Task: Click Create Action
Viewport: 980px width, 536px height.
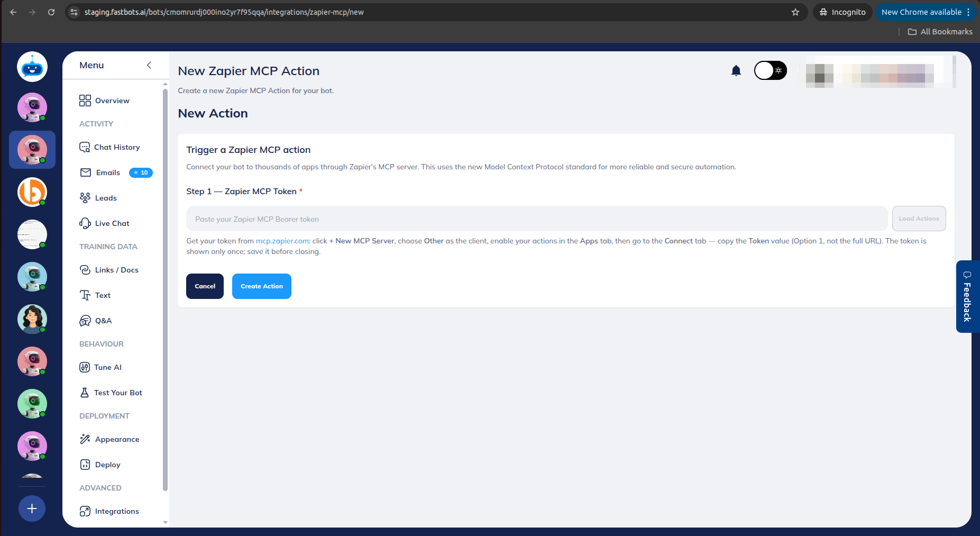Action: (x=262, y=286)
